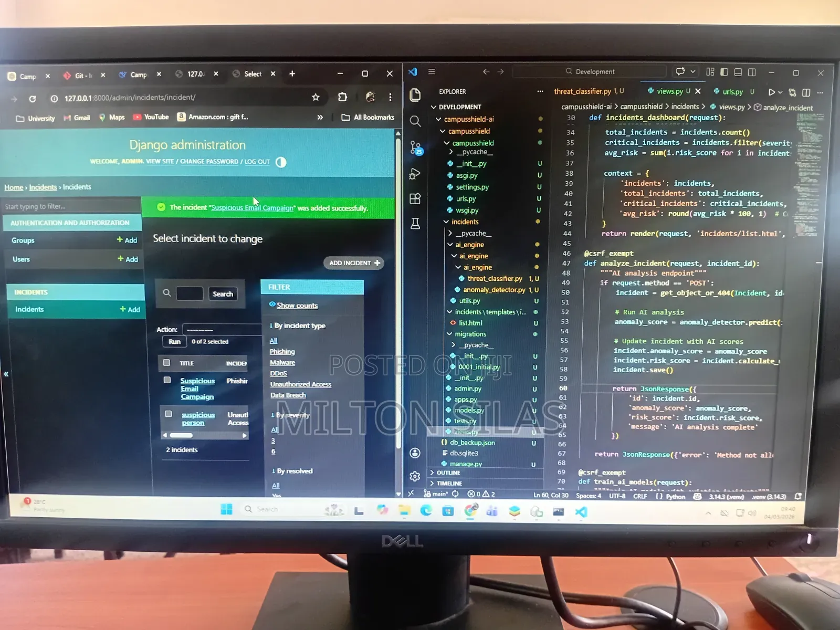
Task: Reload the browser page
Action: tap(33, 99)
